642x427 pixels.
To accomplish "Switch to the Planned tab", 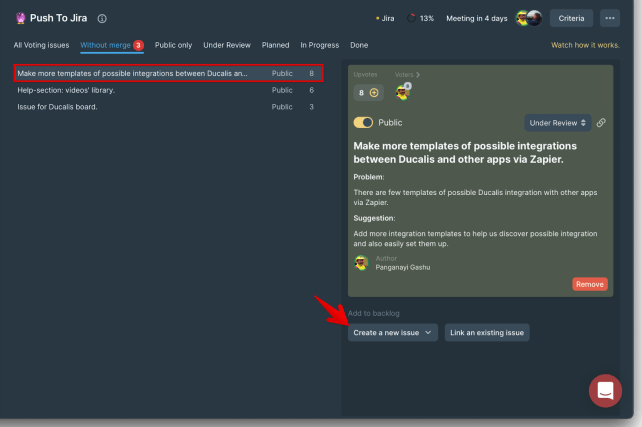I will (276, 45).
